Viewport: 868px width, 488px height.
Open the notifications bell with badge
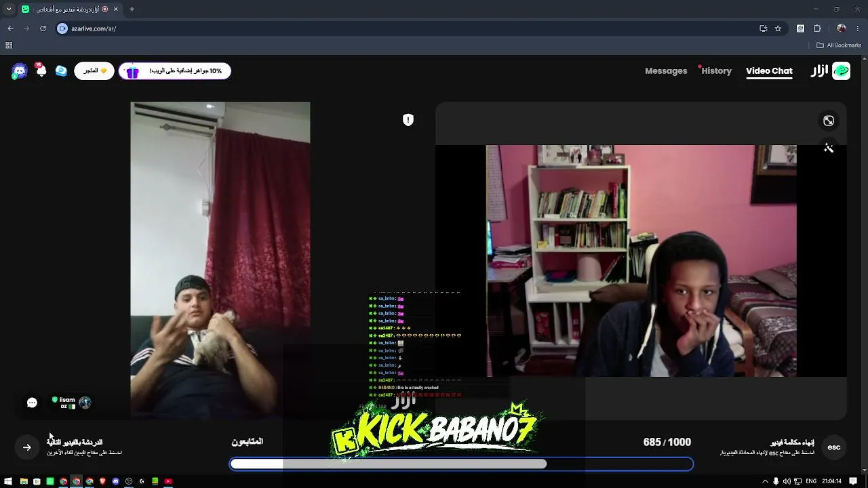tap(41, 70)
